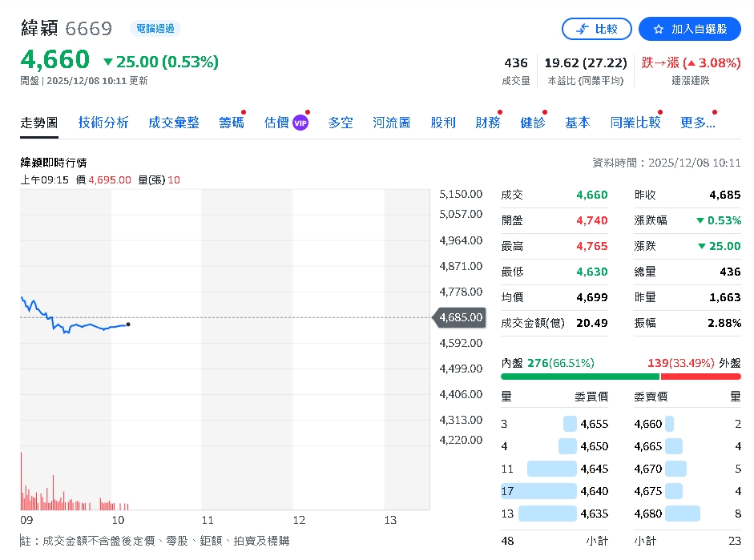The width and height of the screenshot is (754, 560).
Task: Open the 同業比較 tab
Action: pyautogui.click(x=635, y=123)
